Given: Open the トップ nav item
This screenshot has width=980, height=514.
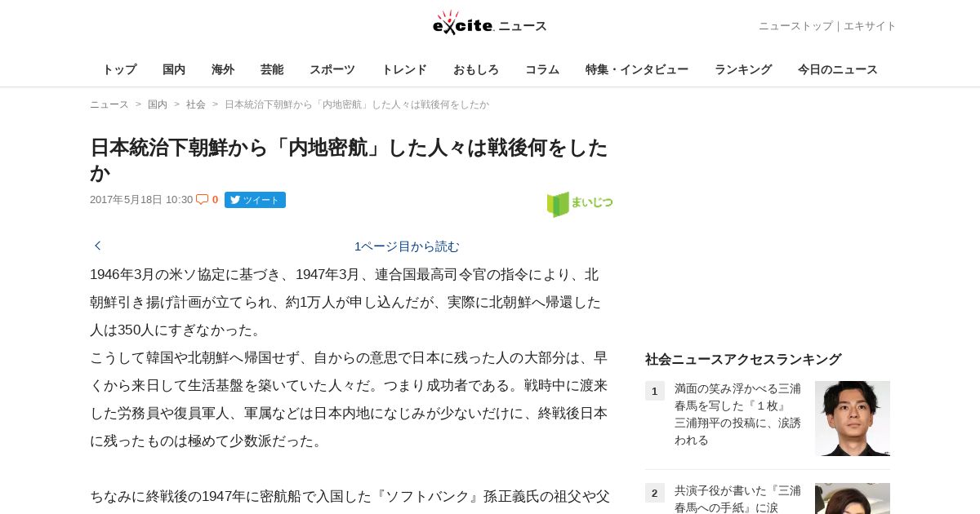Looking at the screenshot, I should [x=119, y=69].
